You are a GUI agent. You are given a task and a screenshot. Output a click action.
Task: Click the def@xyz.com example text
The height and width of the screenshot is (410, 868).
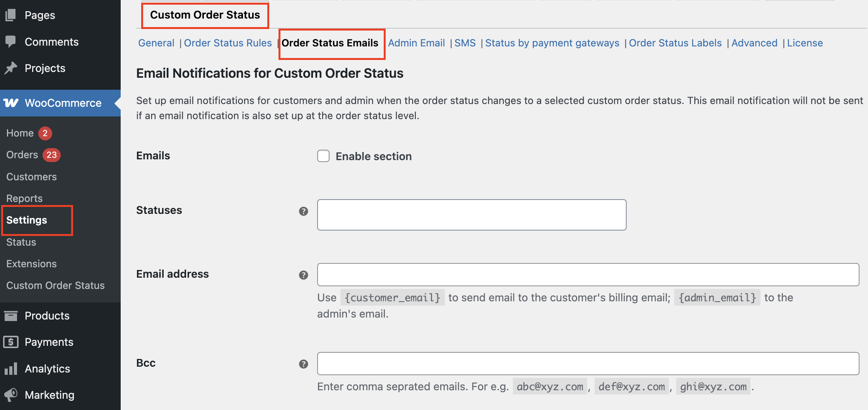[632, 386]
